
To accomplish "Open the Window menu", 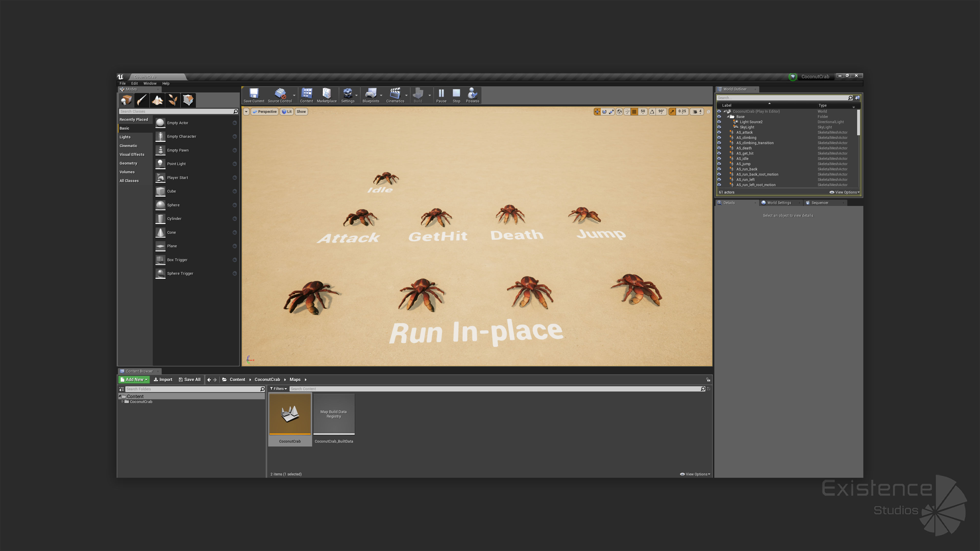I will pos(150,83).
